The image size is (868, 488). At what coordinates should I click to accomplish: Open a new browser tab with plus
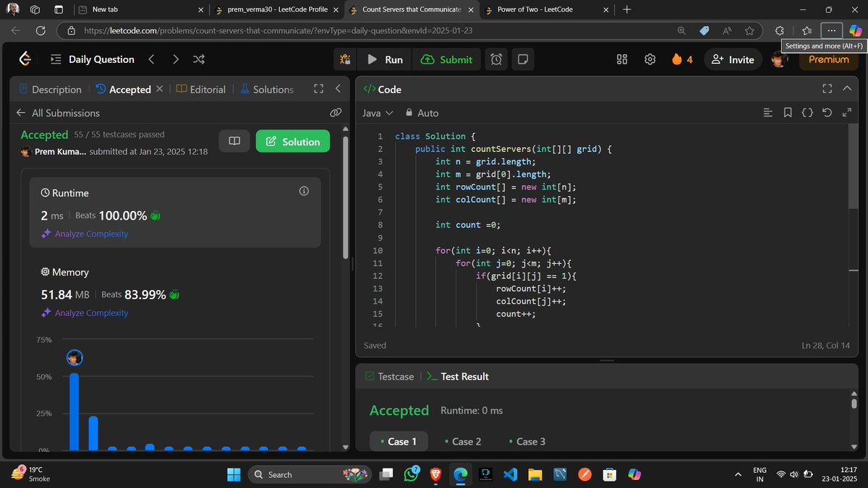626,9
